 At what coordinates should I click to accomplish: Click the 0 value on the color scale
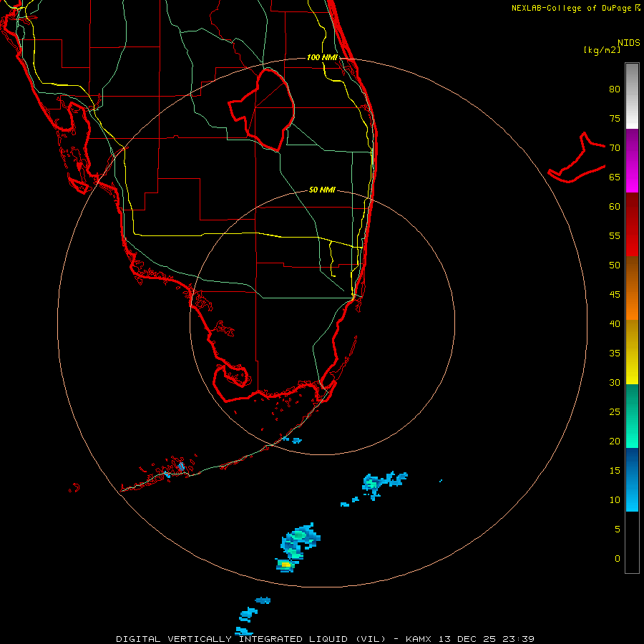click(618, 559)
